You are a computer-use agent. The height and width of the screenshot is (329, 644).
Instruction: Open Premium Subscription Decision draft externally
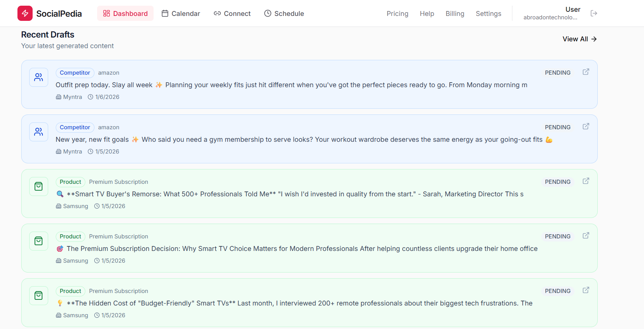[586, 235]
